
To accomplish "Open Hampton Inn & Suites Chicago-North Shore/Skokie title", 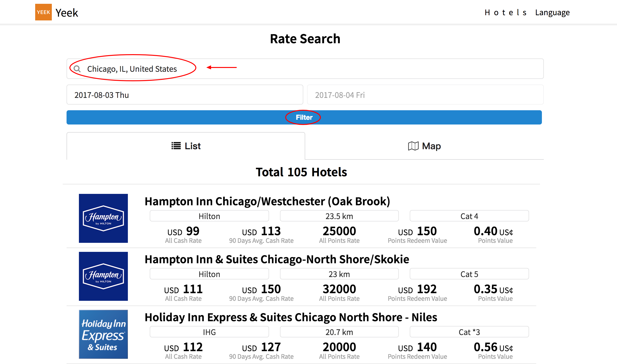I will 277,259.
